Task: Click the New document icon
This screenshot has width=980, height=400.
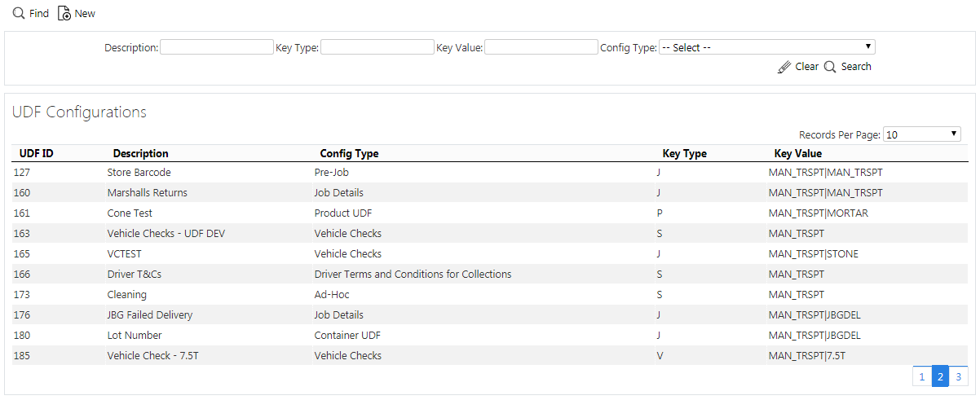Action: click(64, 14)
